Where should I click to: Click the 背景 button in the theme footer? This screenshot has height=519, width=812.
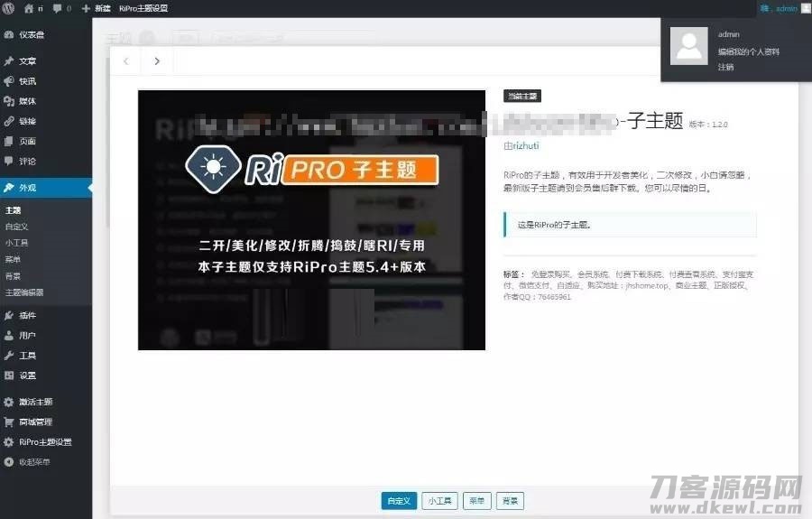[510, 501]
